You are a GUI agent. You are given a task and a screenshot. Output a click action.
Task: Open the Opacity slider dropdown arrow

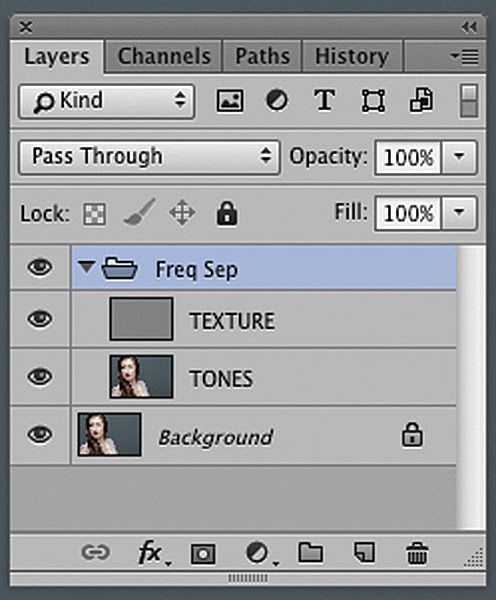click(x=459, y=157)
